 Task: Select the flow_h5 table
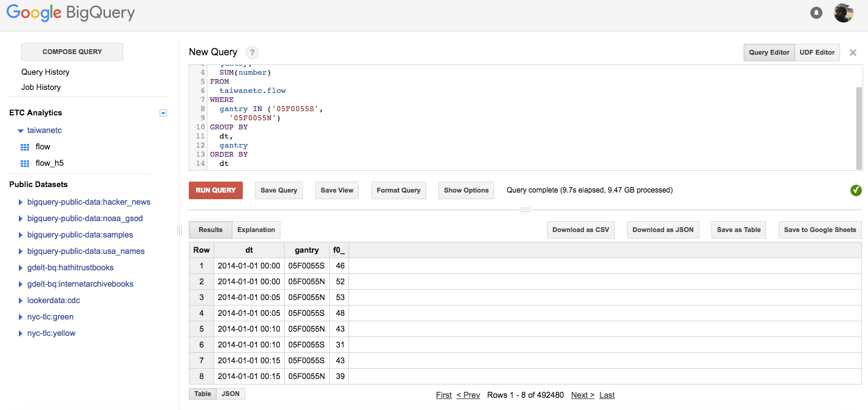tap(50, 163)
